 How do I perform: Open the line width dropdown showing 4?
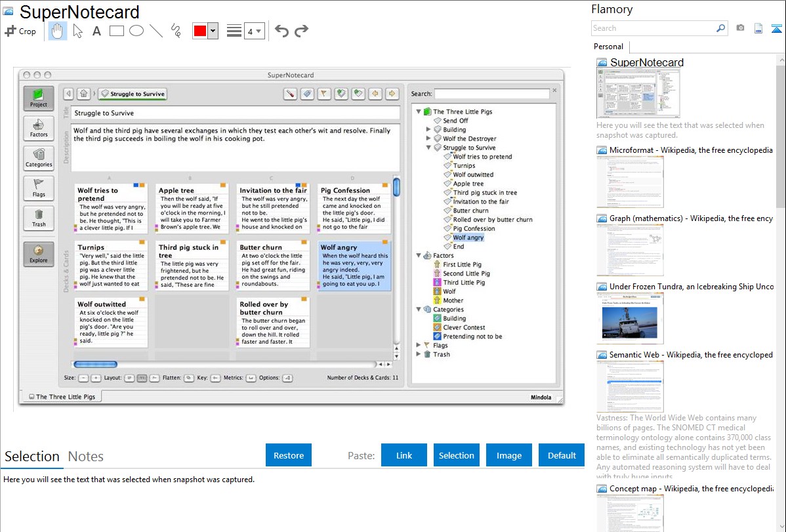tap(254, 31)
